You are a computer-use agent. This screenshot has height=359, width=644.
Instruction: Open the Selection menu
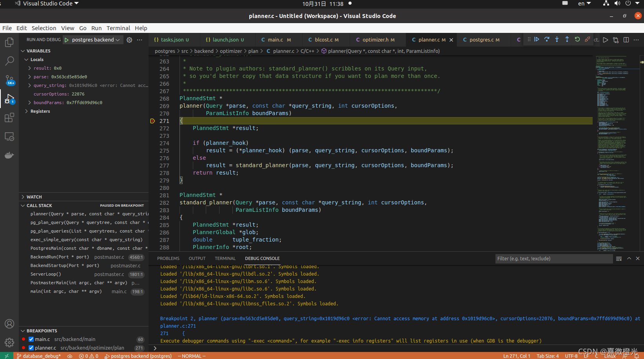point(44,28)
